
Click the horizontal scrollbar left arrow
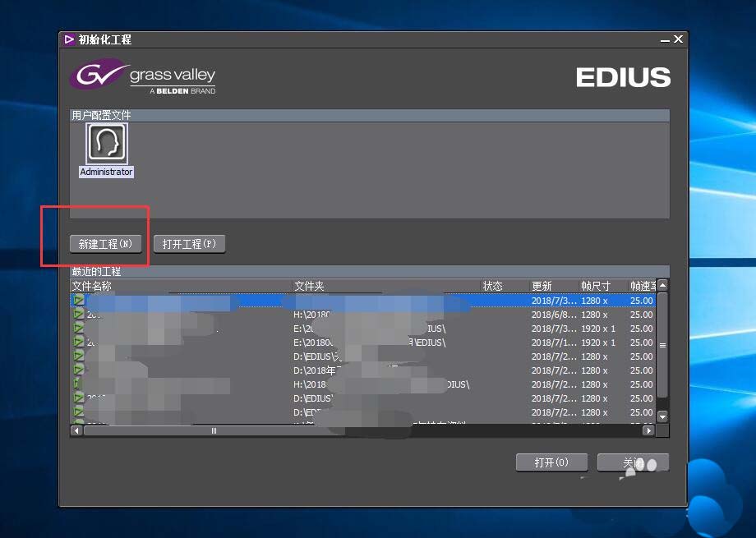coord(76,430)
